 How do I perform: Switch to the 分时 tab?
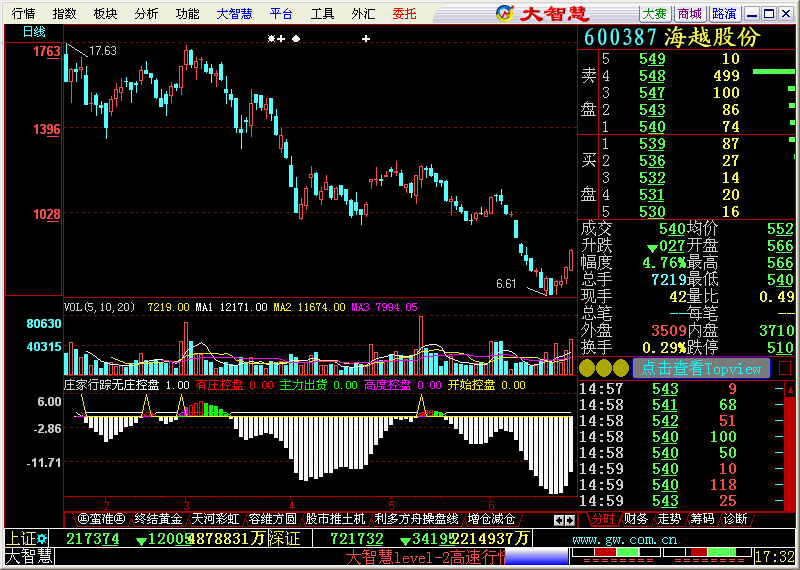coord(603,519)
